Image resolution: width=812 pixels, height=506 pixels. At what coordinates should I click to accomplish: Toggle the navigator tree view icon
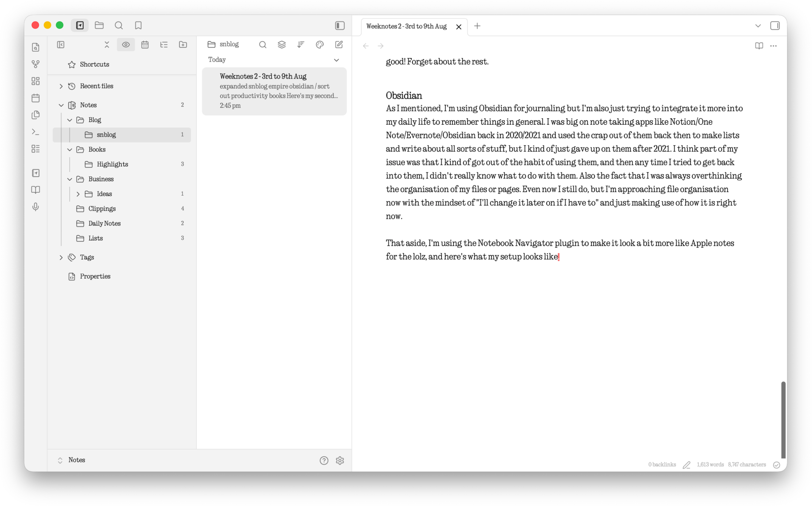164,44
